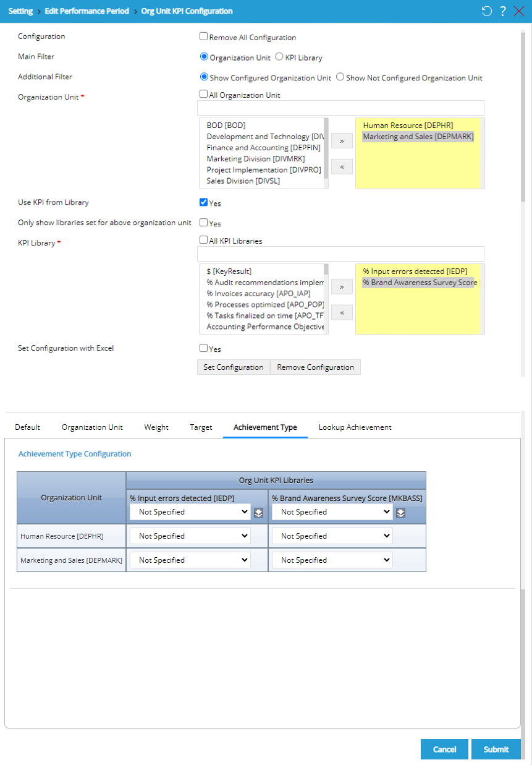The width and height of the screenshot is (532, 765).
Task: Open Human Resource dropdown for % Input errors detected
Action: 190,536
